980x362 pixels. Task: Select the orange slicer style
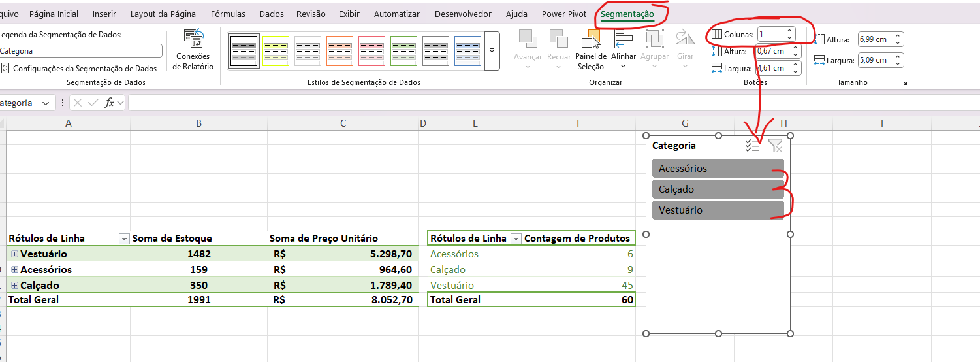coord(340,51)
